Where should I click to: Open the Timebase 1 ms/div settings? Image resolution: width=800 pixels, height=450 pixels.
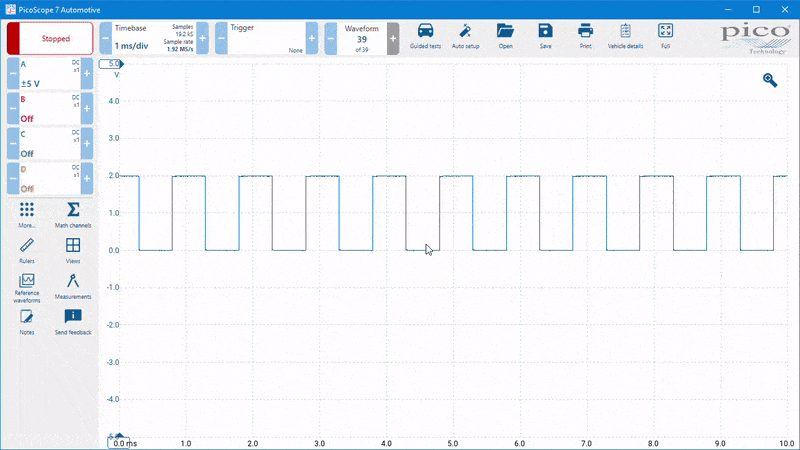[x=154, y=38]
